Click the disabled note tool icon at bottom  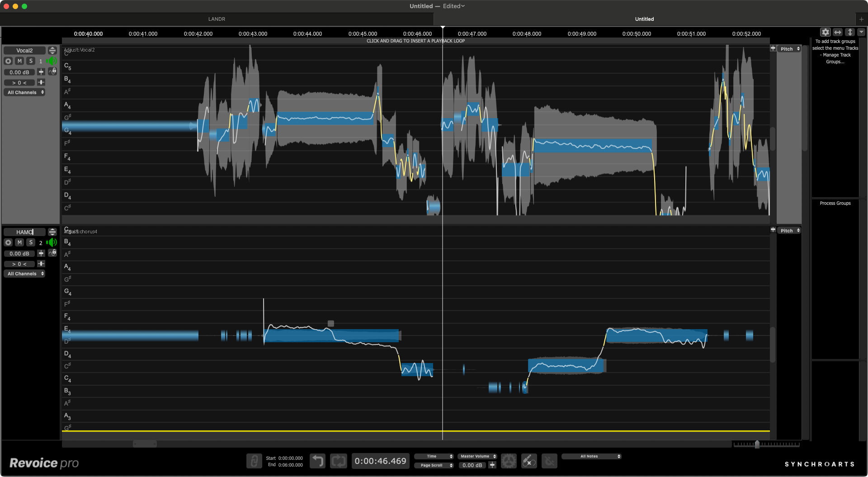(x=549, y=461)
